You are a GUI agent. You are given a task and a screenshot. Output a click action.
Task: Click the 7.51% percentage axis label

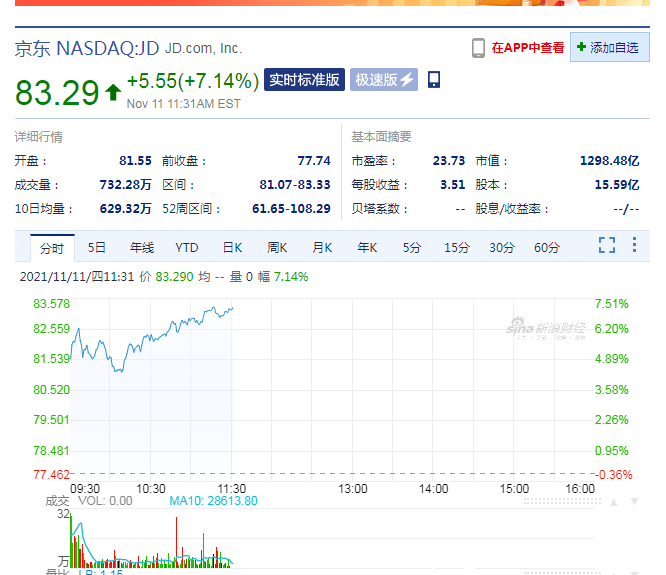coord(611,304)
